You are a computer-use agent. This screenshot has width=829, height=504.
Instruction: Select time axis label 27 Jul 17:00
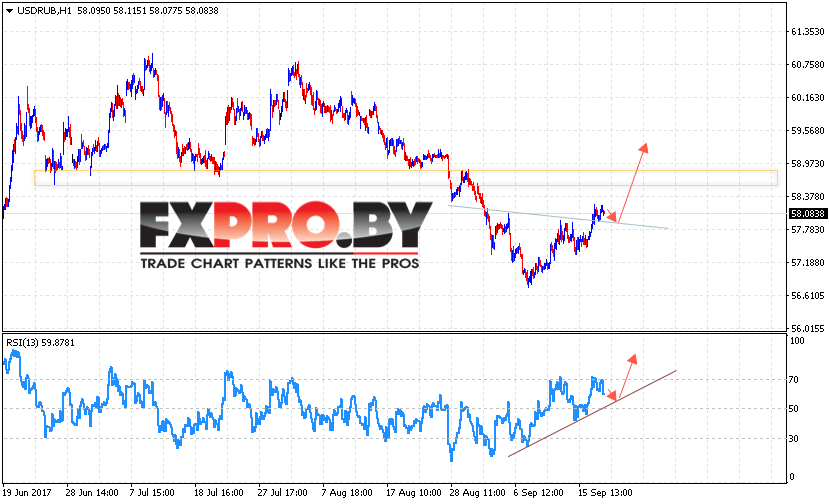coord(282,493)
